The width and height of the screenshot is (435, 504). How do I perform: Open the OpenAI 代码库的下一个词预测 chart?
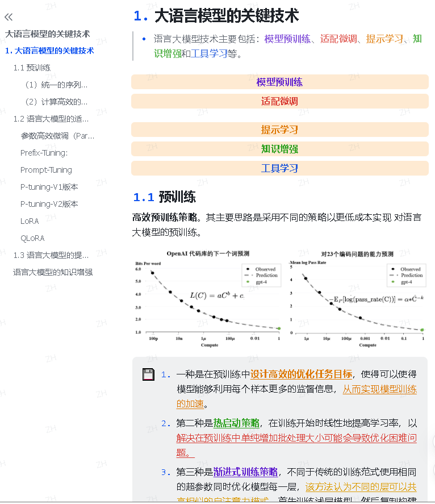pyautogui.click(x=208, y=299)
